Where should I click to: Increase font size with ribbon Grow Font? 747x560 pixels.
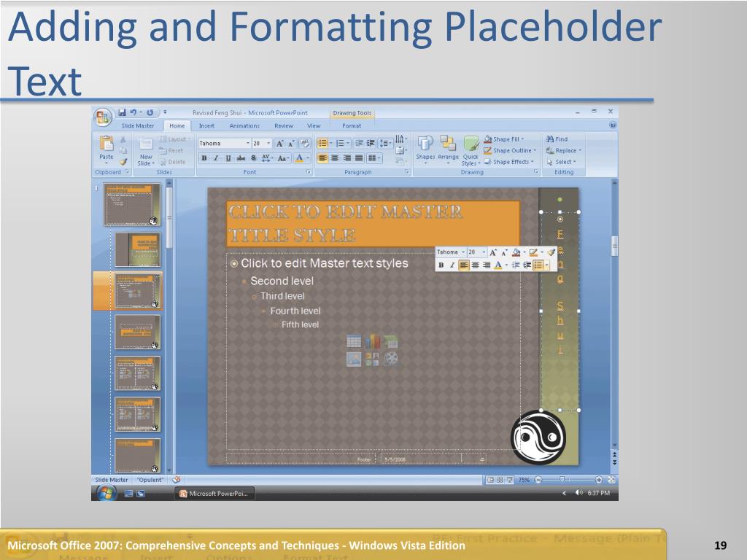[x=279, y=144]
